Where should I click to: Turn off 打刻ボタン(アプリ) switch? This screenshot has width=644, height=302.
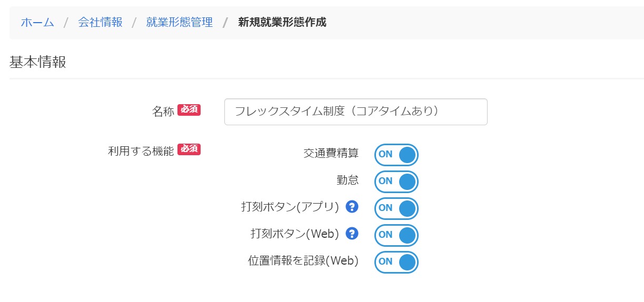coord(397,208)
